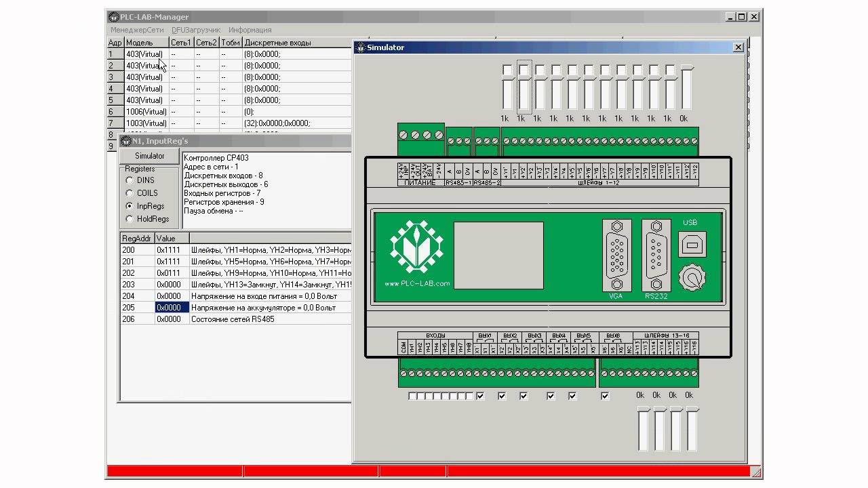Click the Модель column header

[146, 43]
